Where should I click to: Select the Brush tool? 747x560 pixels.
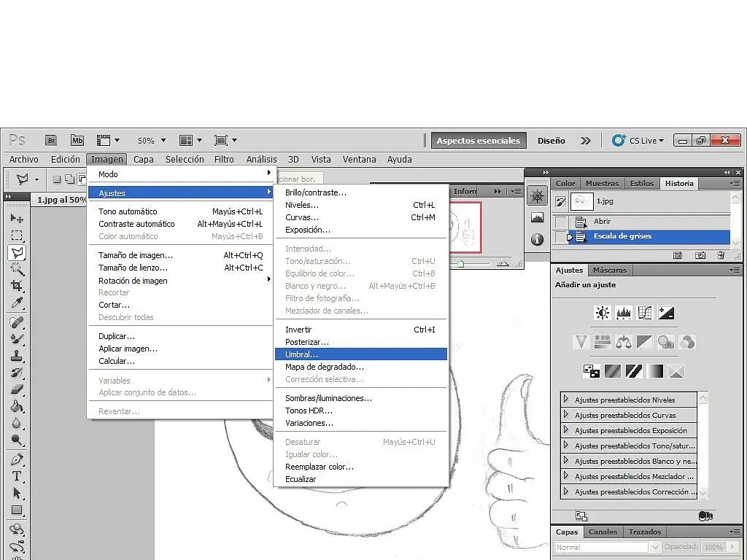(x=17, y=339)
